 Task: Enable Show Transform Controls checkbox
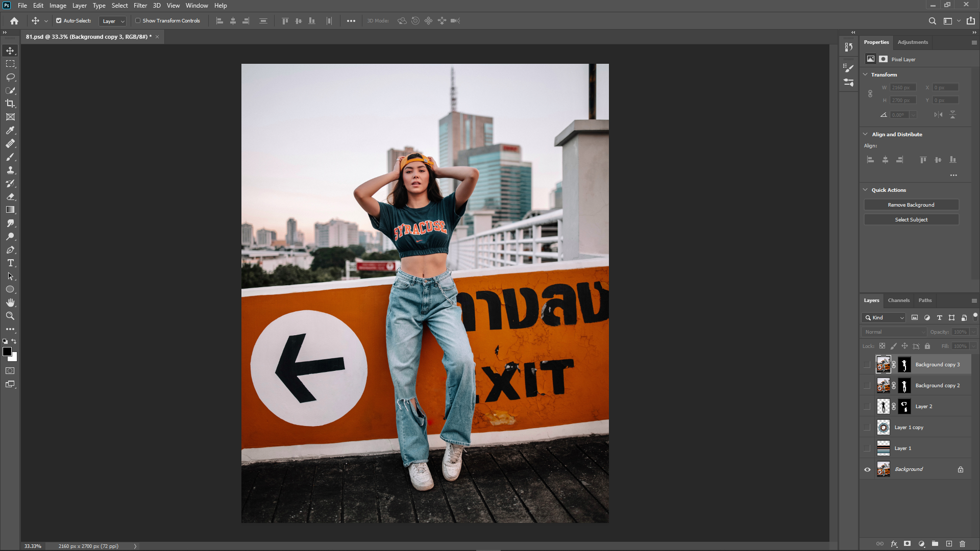138,21
